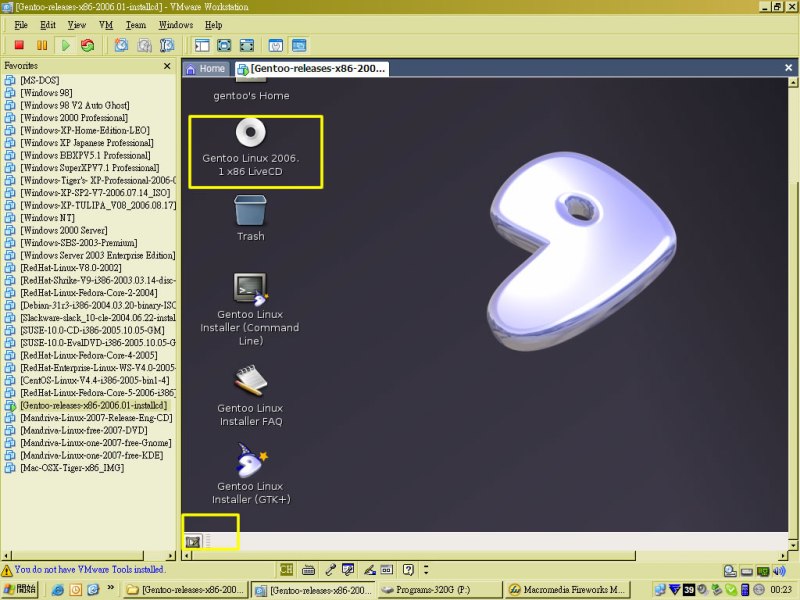Click the Suspend (pause) toolbar button
The width and height of the screenshot is (800, 600).
click(x=42, y=45)
